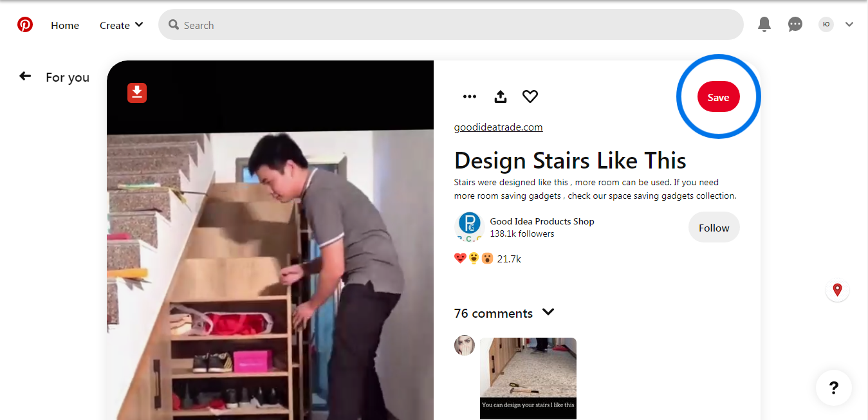Click the "For you" label
Image resolution: width=868 pixels, height=420 pixels.
(x=68, y=77)
